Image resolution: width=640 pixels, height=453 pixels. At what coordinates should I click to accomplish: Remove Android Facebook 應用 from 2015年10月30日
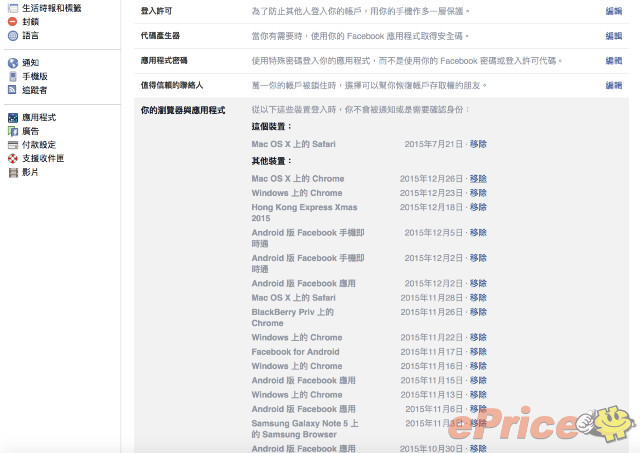coord(478,449)
